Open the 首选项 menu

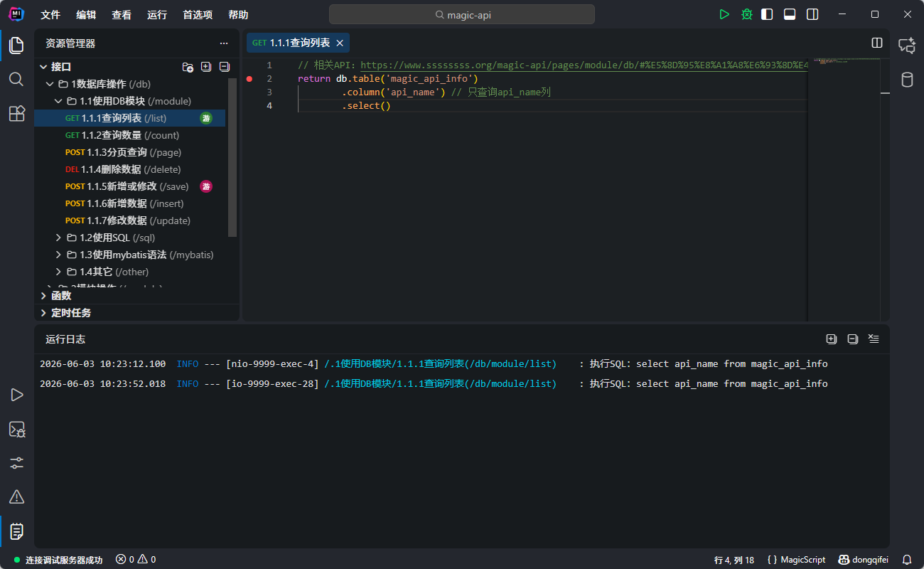pos(198,15)
